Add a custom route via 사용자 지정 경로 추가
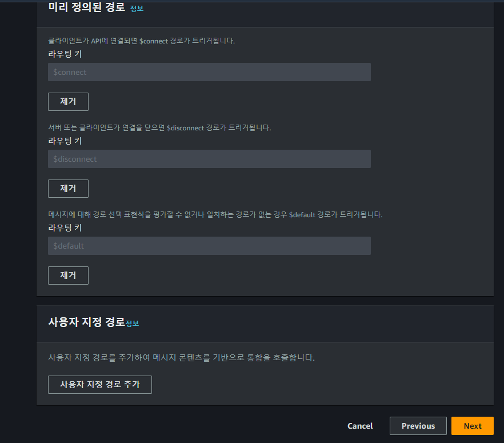Screen dimensions: 504x443 click(99, 384)
